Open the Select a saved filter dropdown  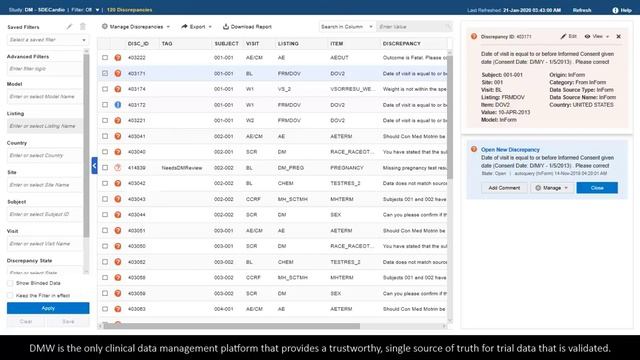point(47,40)
